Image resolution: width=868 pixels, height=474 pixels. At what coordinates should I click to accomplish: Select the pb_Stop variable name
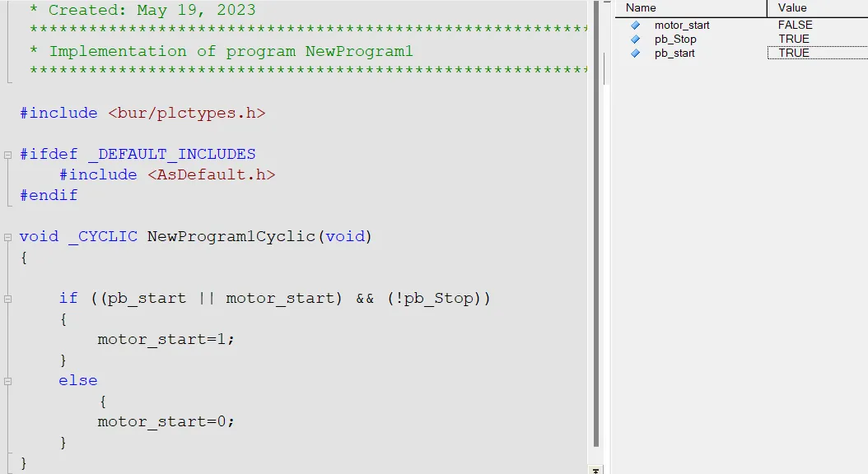click(x=675, y=39)
